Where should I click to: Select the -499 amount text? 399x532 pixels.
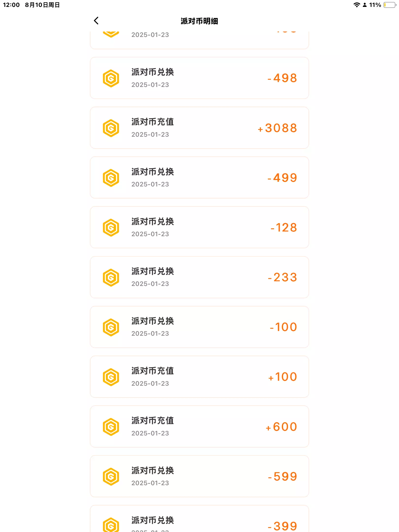point(282,178)
